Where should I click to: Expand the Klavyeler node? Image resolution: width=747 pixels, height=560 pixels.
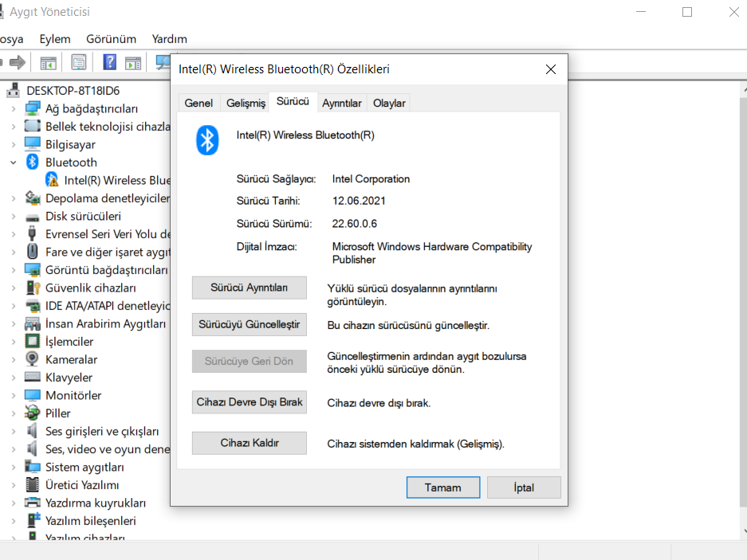tap(14, 378)
